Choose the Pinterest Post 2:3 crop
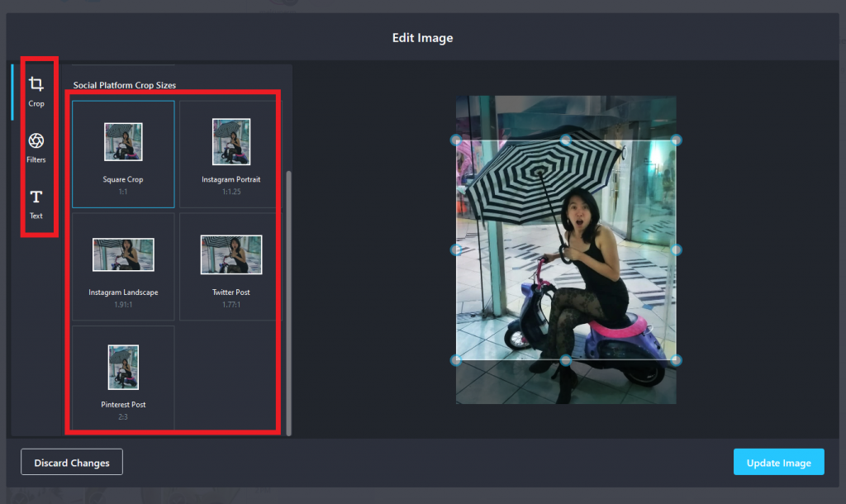 pos(123,378)
